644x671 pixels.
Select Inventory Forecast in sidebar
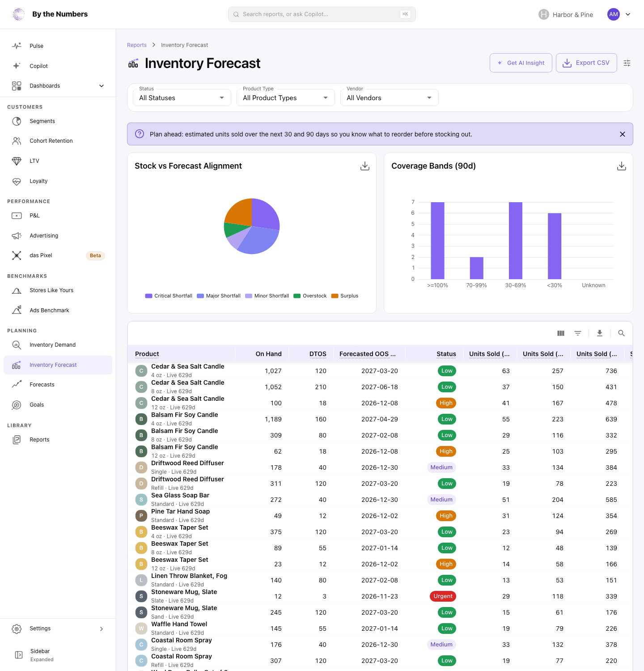[x=58, y=365]
